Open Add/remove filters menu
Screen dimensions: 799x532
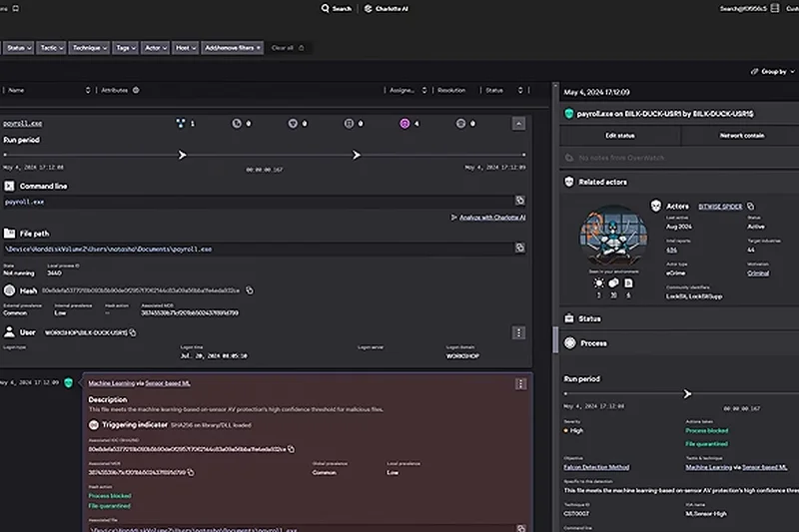point(233,47)
